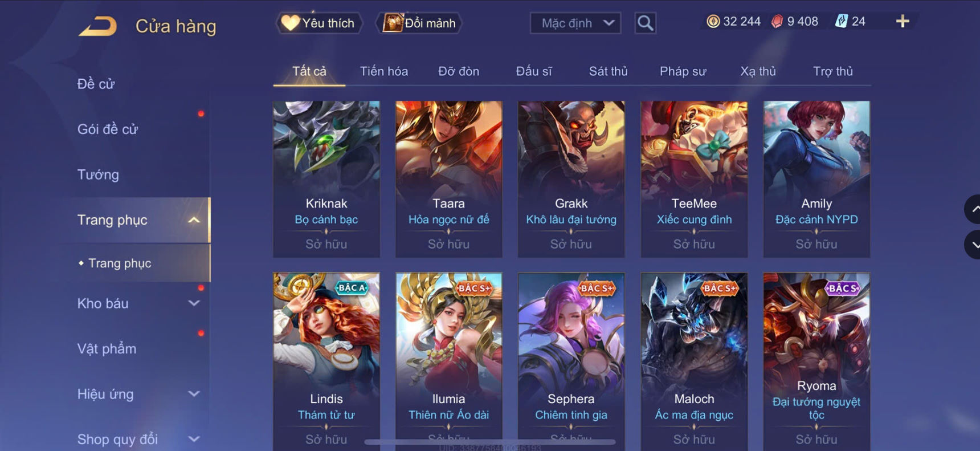The height and width of the screenshot is (451, 980).
Task: Switch to the Sát thủ tab
Action: click(x=608, y=71)
